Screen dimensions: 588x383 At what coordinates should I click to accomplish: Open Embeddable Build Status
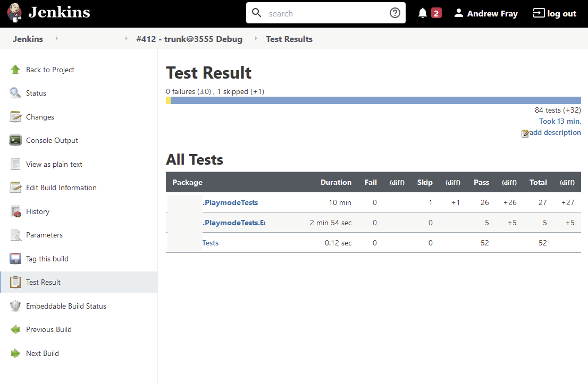click(x=66, y=306)
